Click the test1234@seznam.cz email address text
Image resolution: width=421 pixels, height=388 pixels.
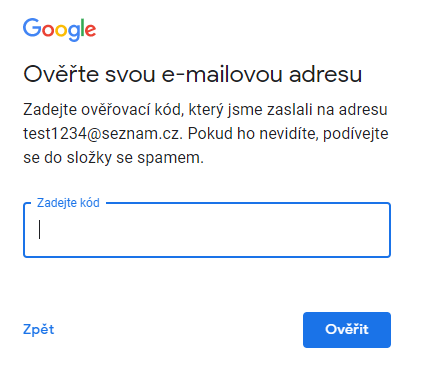tap(103, 134)
